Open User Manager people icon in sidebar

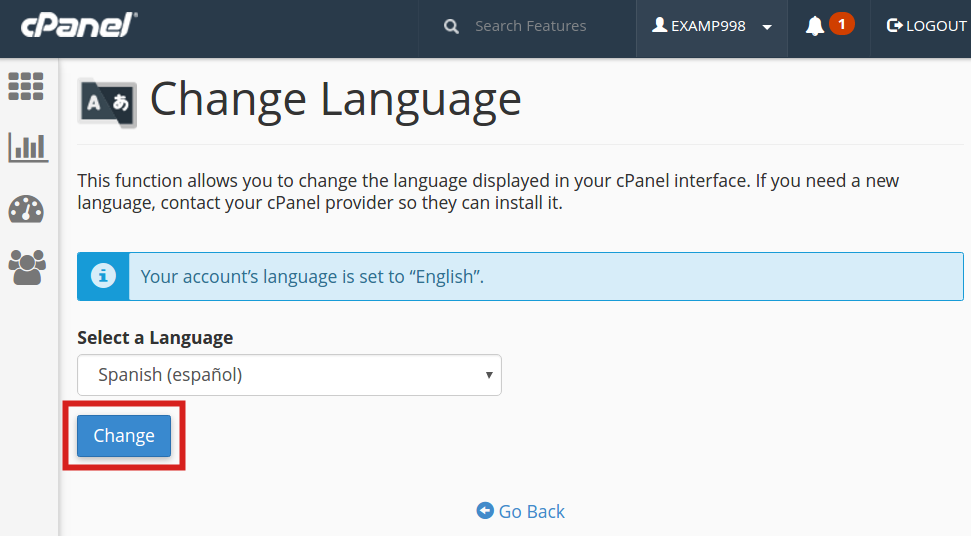[27, 267]
